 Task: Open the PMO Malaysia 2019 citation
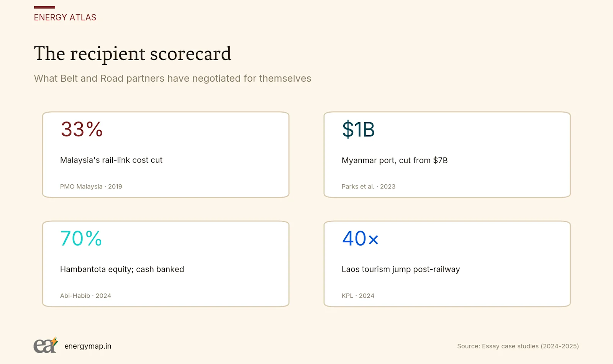click(x=91, y=187)
